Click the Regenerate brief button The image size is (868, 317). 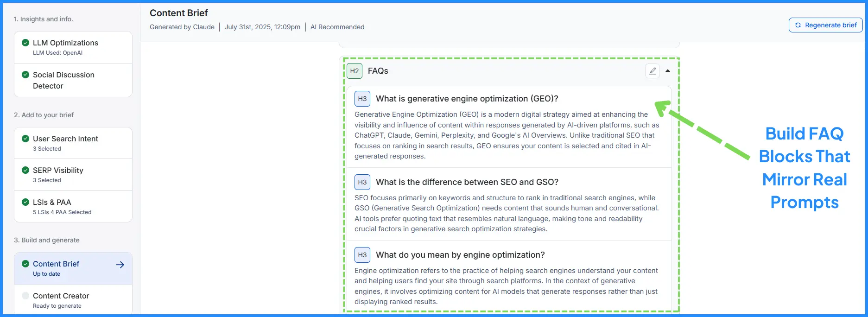tap(825, 25)
